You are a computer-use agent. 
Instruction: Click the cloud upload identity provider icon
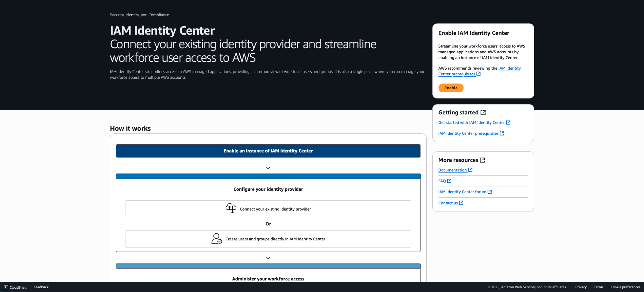[231, 208]
